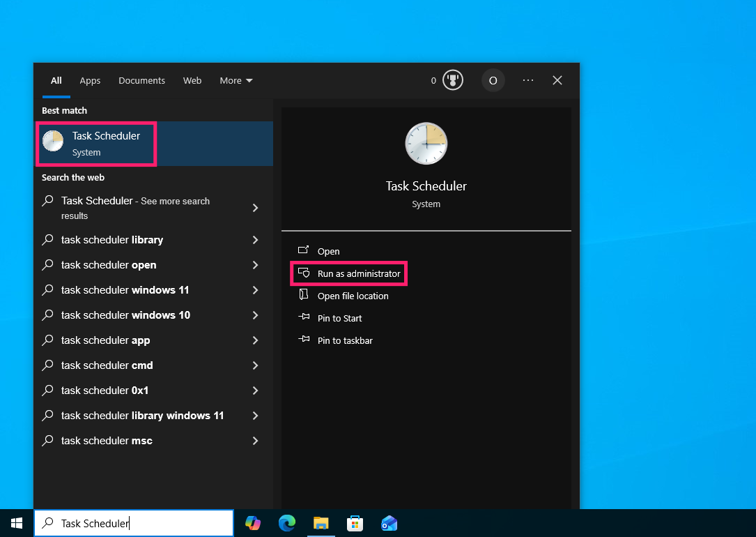
Task: Click the pin icon beside Pin to Start
Action: [304, 317]
